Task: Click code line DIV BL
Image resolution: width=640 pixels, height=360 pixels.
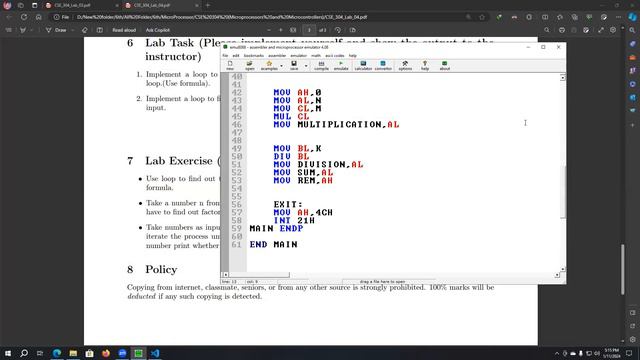Action: [x=291, y=156]
